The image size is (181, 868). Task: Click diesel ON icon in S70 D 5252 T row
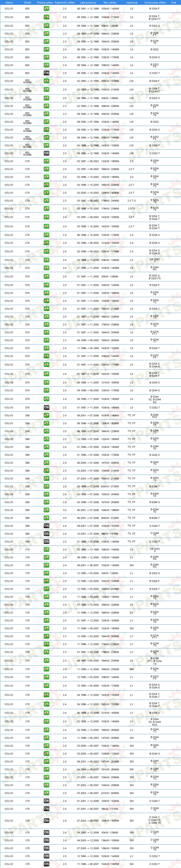pyautogui.click(x=47, y=408)
